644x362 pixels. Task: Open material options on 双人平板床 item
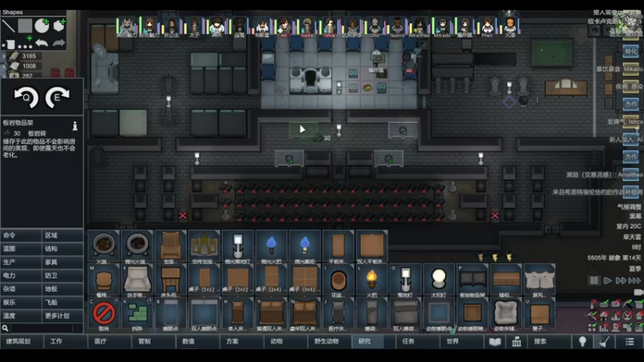(385, 233)
